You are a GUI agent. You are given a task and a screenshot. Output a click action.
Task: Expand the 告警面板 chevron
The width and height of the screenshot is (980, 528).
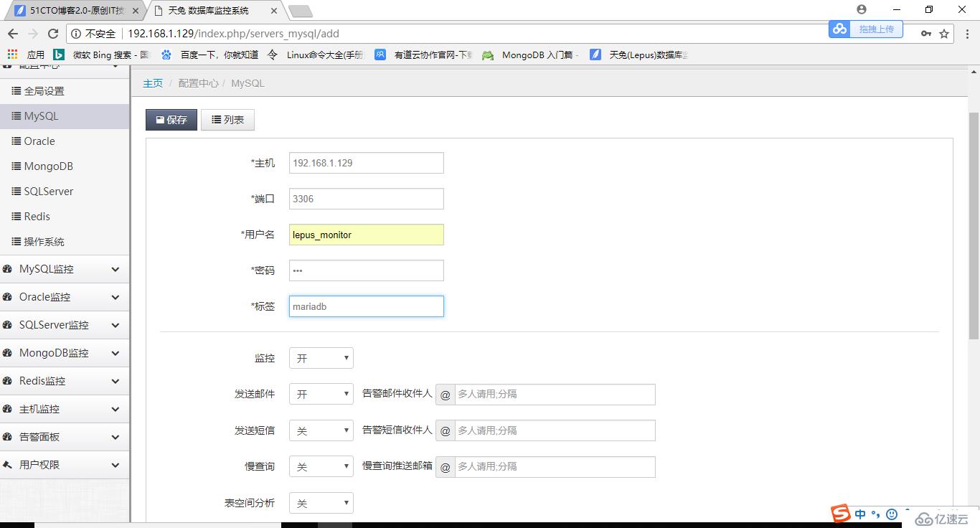click(116, 437)
